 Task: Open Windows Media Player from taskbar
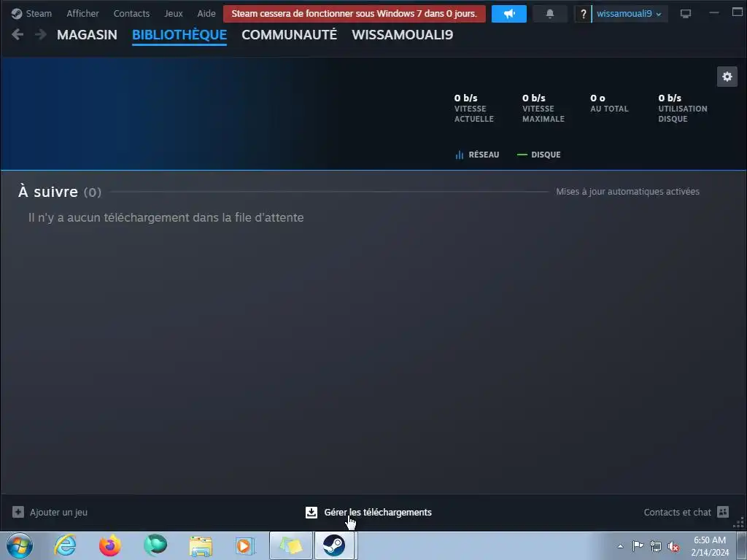(x=245, y=546)
